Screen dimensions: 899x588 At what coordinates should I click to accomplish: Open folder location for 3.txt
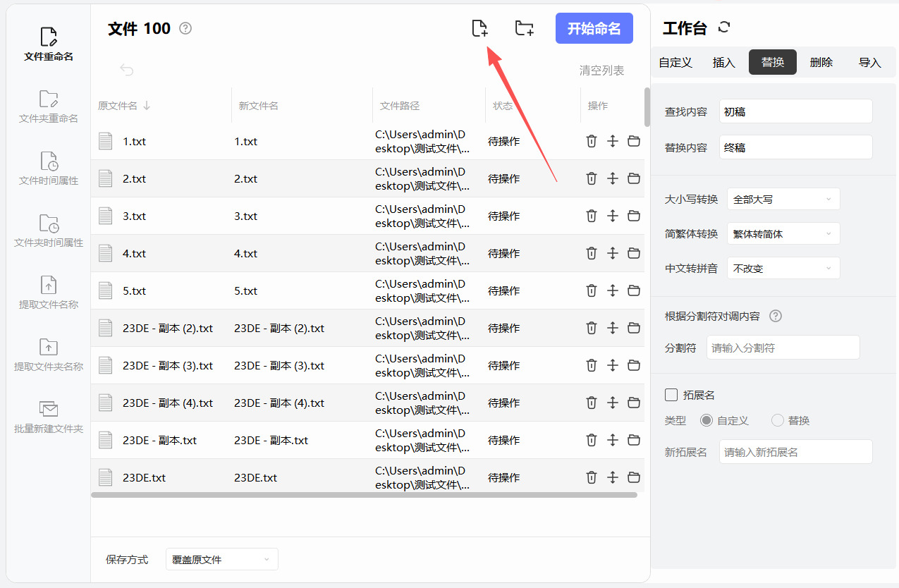[634, 216]
